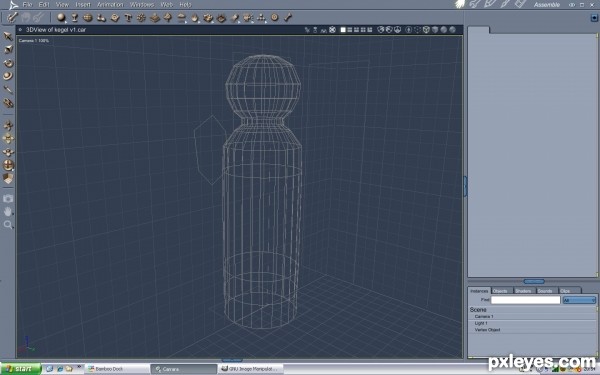Insert a text object with T icon
This screenshot has width=600, height=375.
tap(128, 18)
